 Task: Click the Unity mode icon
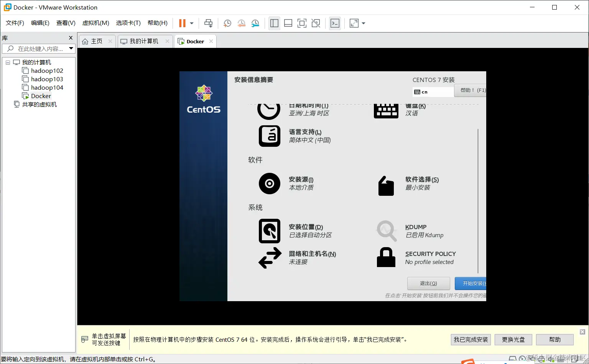point(316,23)
